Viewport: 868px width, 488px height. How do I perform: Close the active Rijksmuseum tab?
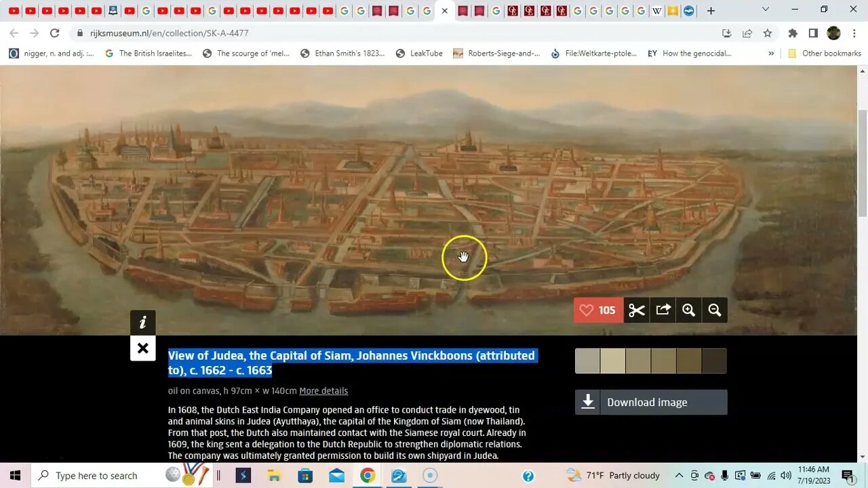coord(445,11)
